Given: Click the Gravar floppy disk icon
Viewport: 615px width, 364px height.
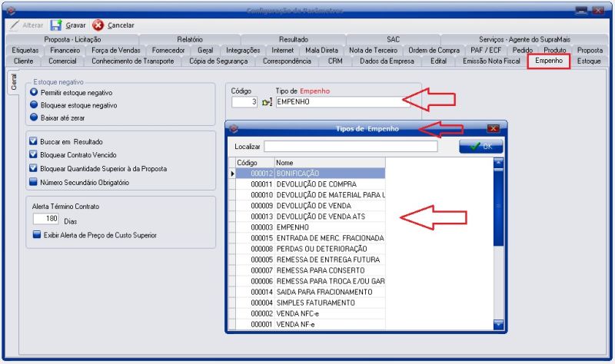Looking at the screenshot, I should (56, 25).
